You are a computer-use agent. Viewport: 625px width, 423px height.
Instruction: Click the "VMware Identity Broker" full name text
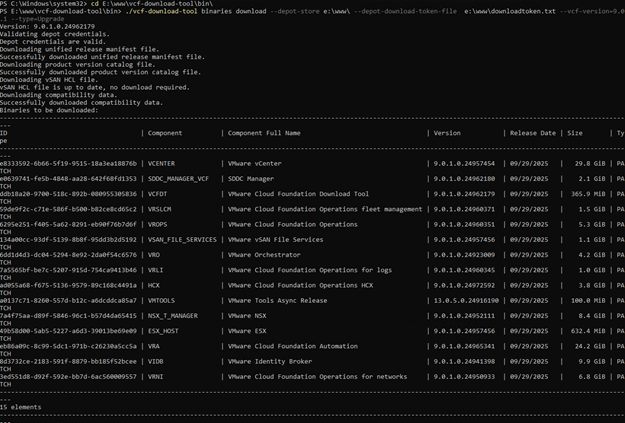(271, 361)
